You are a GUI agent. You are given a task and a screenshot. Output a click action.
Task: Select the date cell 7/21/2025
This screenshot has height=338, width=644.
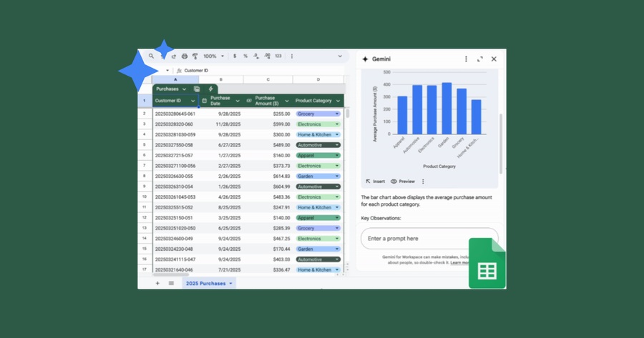221,270
